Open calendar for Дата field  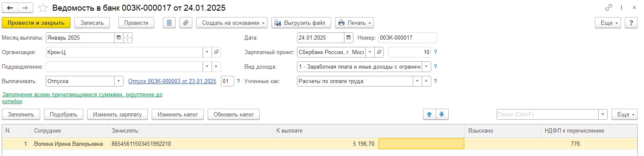pos(349,38)
